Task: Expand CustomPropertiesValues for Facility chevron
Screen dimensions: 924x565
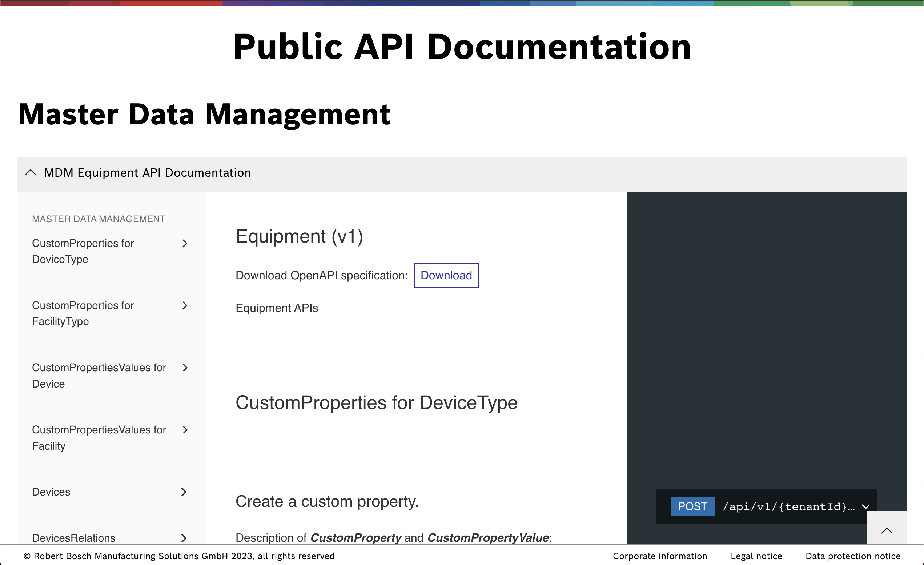Action: tap(185, 430)
